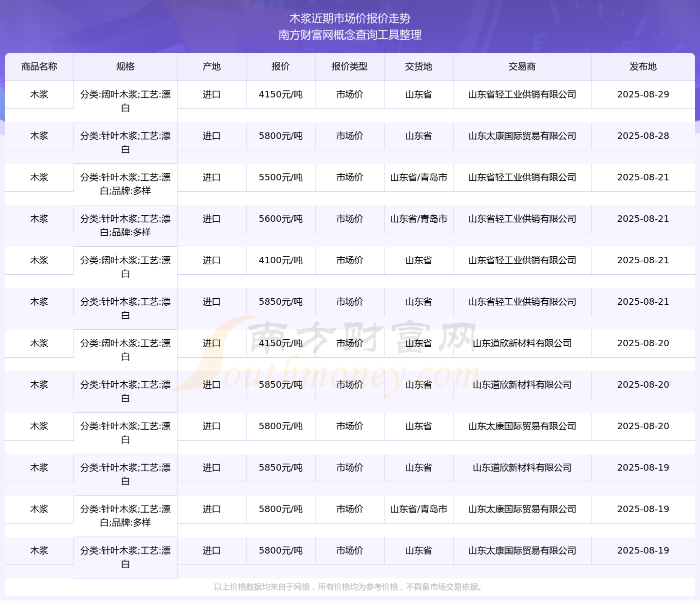Click 阔叶木浆 spec in the 4100元/吨 row

(125, 267)
